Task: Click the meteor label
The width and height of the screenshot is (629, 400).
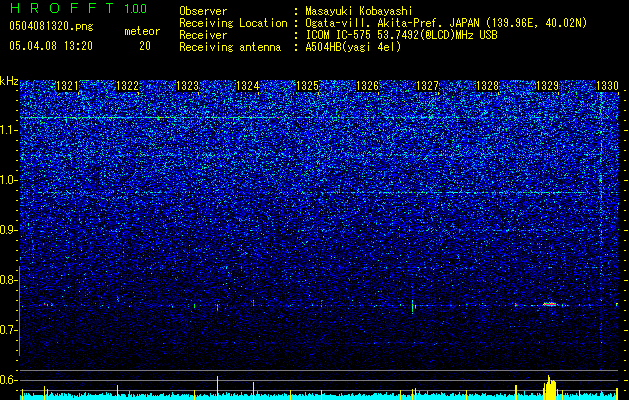Action: click(142, 31)
